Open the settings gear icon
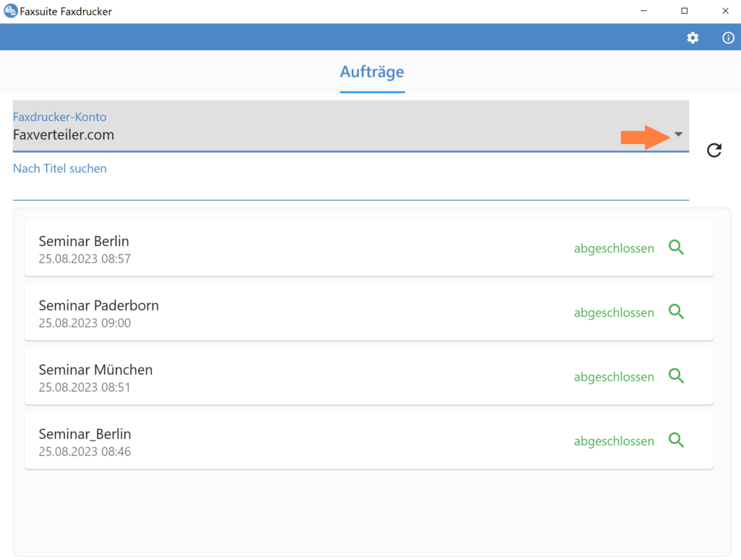 click(x=693, y=38)
